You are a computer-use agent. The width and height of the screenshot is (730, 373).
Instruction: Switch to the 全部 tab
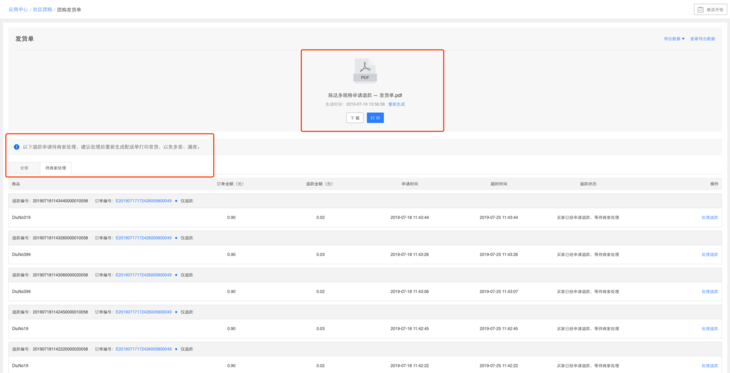pyautogui.click(x=24, y=168)
